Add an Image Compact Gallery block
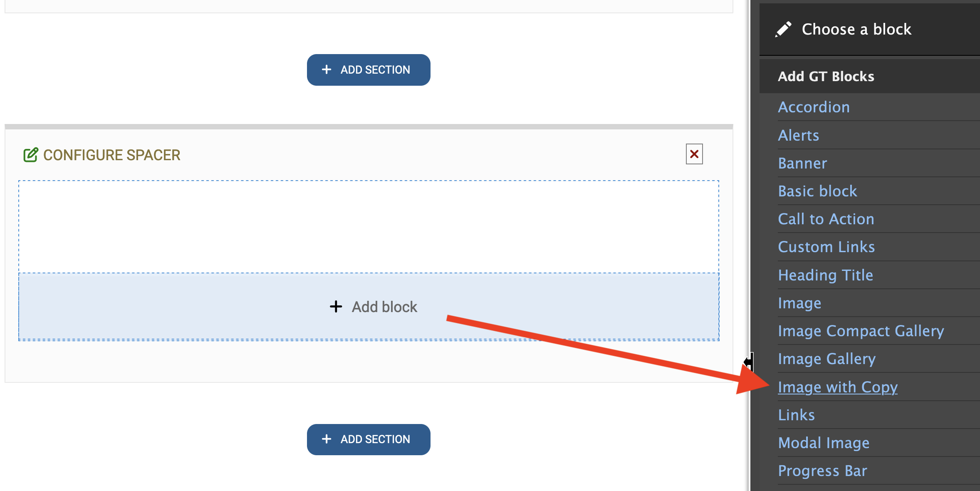Viewport: 980px width, 491px height. [x=861, y=331]
